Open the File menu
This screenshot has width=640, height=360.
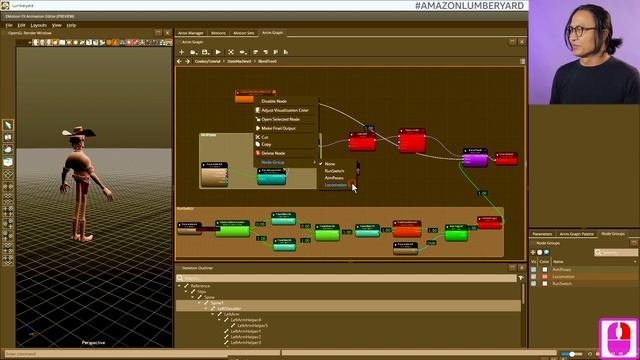tap(9, 25)
